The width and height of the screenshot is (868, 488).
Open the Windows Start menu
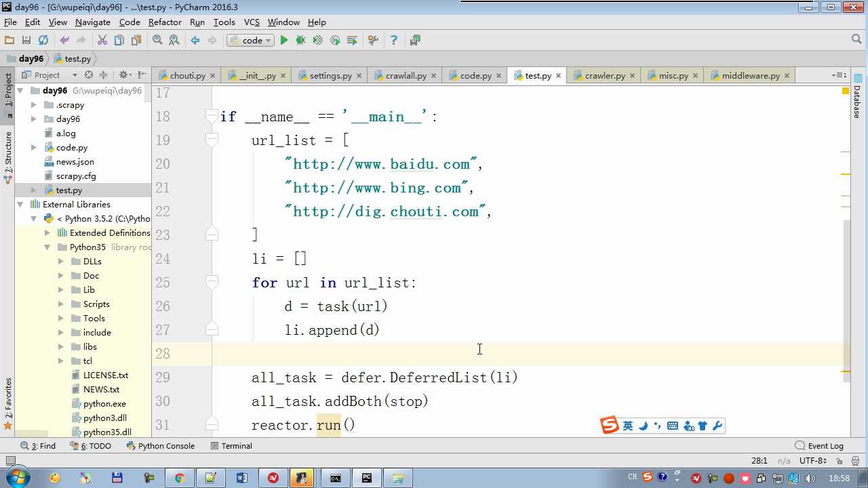click(x=17, y=478)
